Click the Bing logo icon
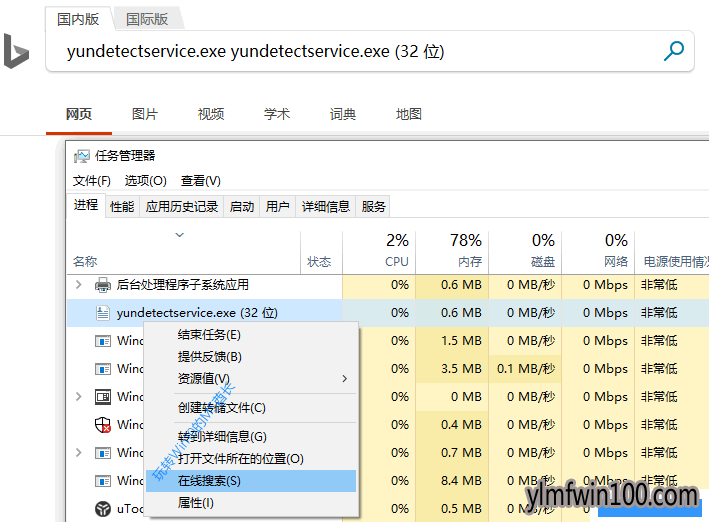Screen dimensions: 709x522 (x=16, y=51)
